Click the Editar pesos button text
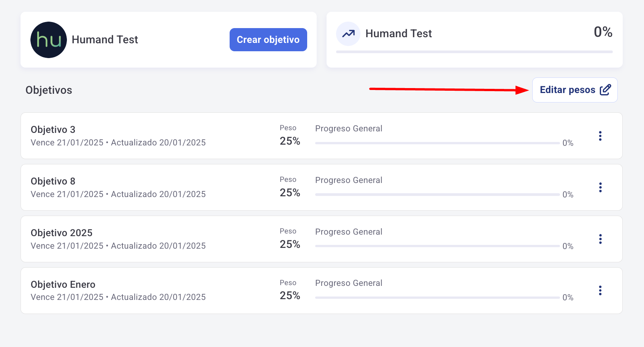 [567, 90]
